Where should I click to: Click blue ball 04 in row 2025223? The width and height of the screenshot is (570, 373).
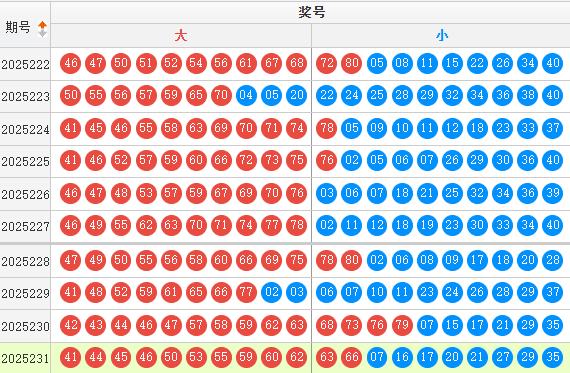[x=246, y=95]
